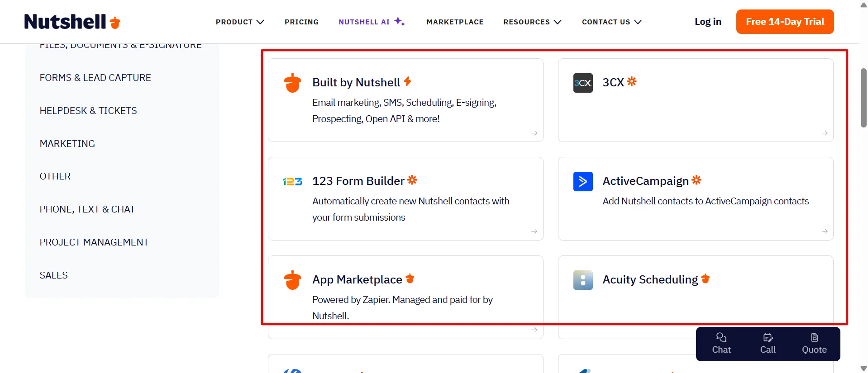
Task: Go to the Pricing page
Action: pyautogui.click(x=302, y=22)
